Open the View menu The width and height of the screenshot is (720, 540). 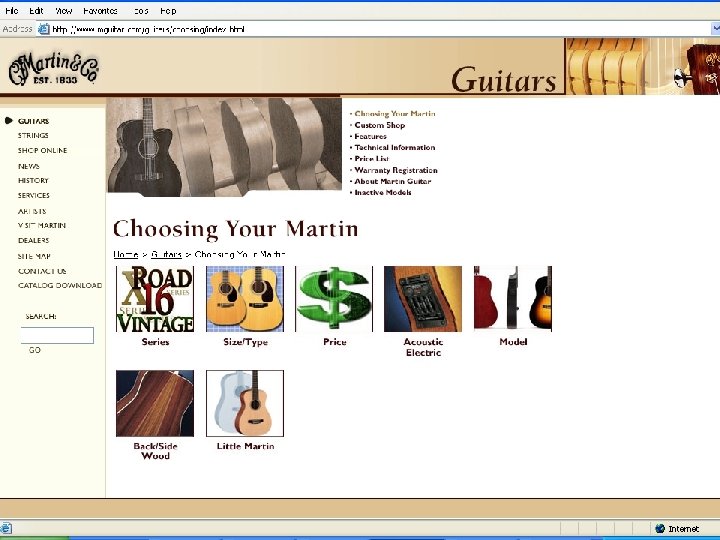coord(63,11)
